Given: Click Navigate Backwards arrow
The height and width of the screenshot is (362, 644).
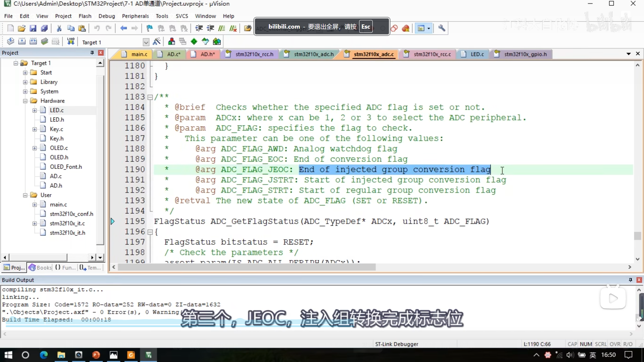Looking at the screenshot, I should point(123,28).
